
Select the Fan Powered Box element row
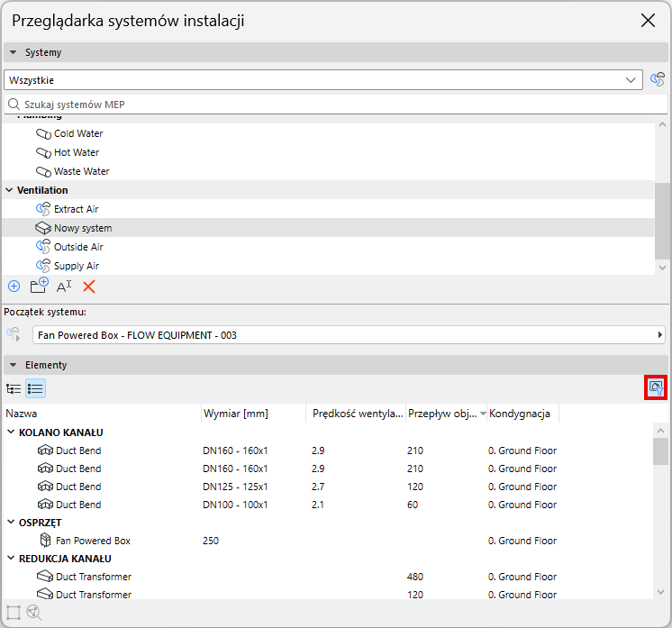point(328,541)
